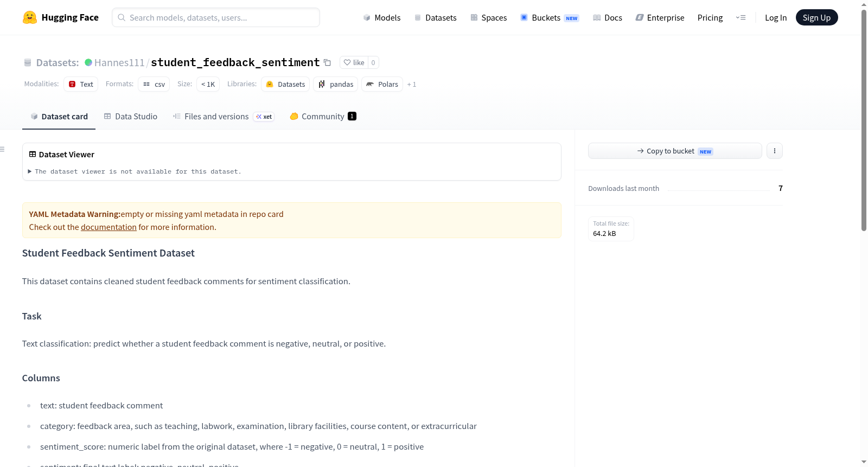Expand the extra navigation menu icon

(741, 17)
